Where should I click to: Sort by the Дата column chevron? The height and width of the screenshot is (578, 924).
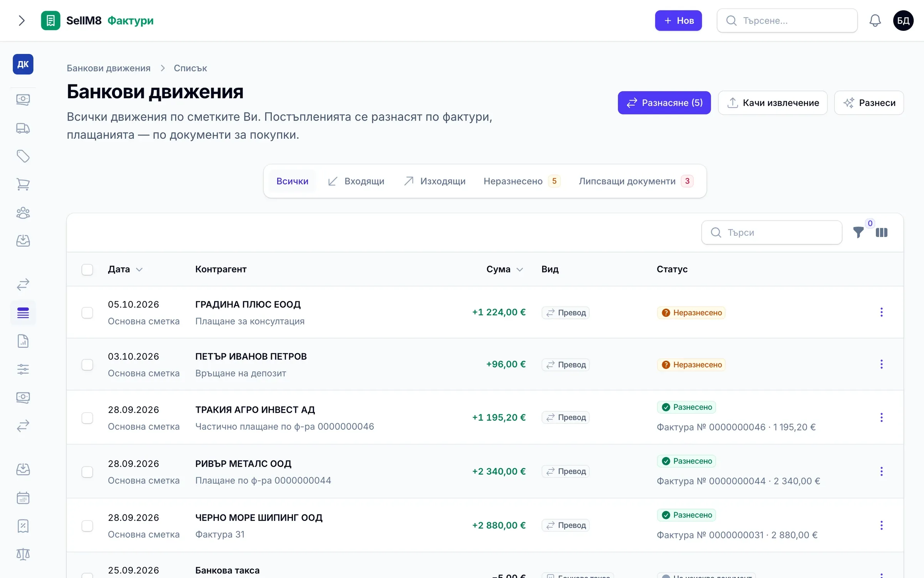pos(139,269)
